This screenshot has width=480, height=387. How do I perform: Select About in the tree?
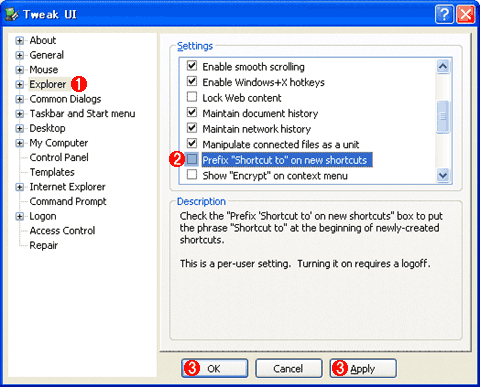pos(43,40)
